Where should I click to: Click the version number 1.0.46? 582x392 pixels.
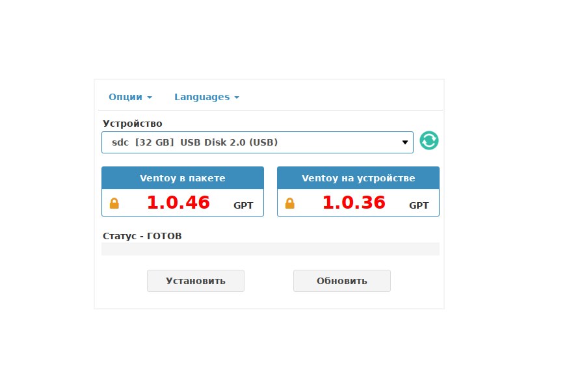tap(179, 203)
